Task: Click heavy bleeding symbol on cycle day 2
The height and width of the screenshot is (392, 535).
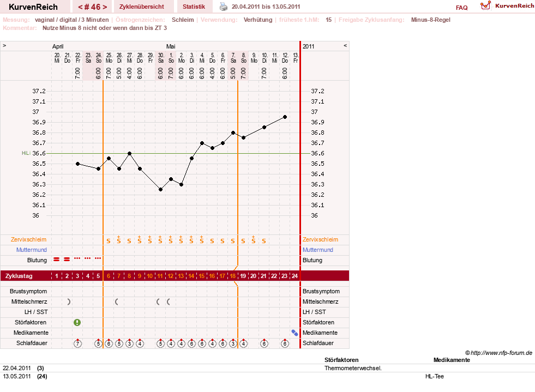Action: pyautogui.click(x=67, y=260)
